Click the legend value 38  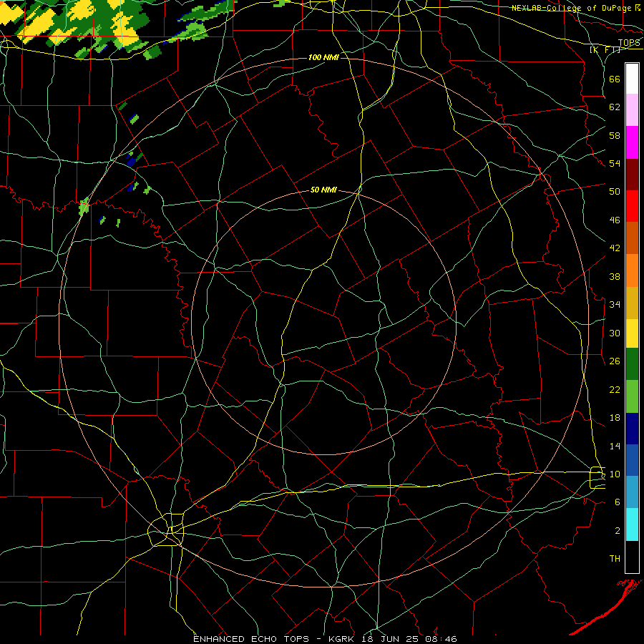pyautogui.click(x=615, y=277)
